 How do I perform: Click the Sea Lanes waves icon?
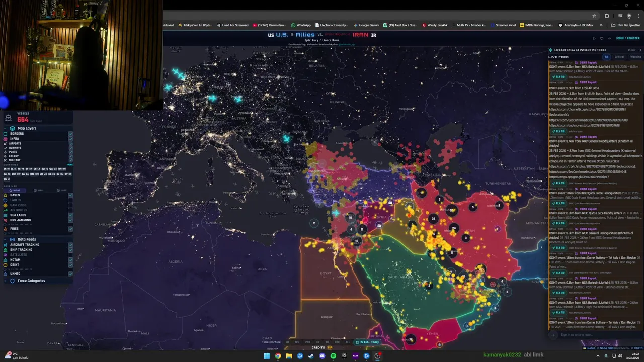(x=6, y=215)
